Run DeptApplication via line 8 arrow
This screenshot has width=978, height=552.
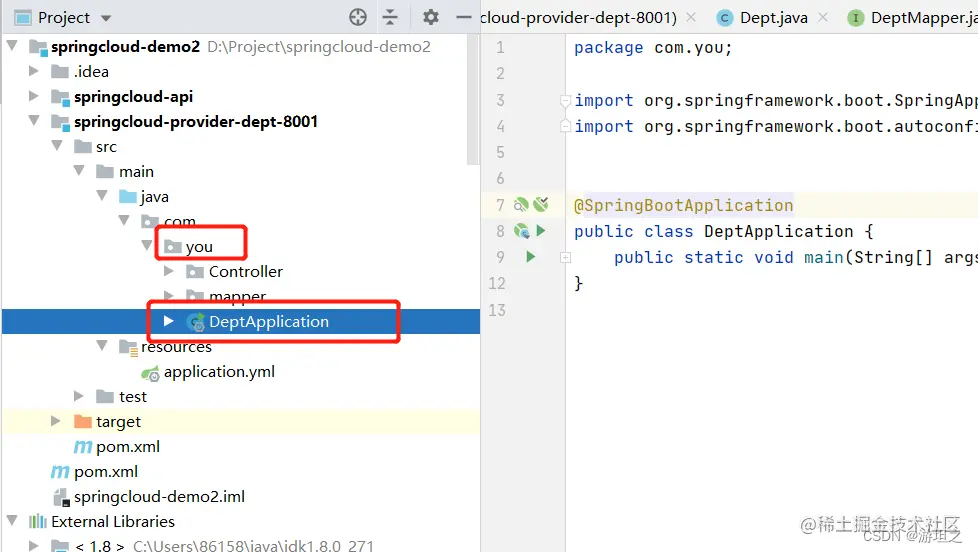click(x=541, y=230)
